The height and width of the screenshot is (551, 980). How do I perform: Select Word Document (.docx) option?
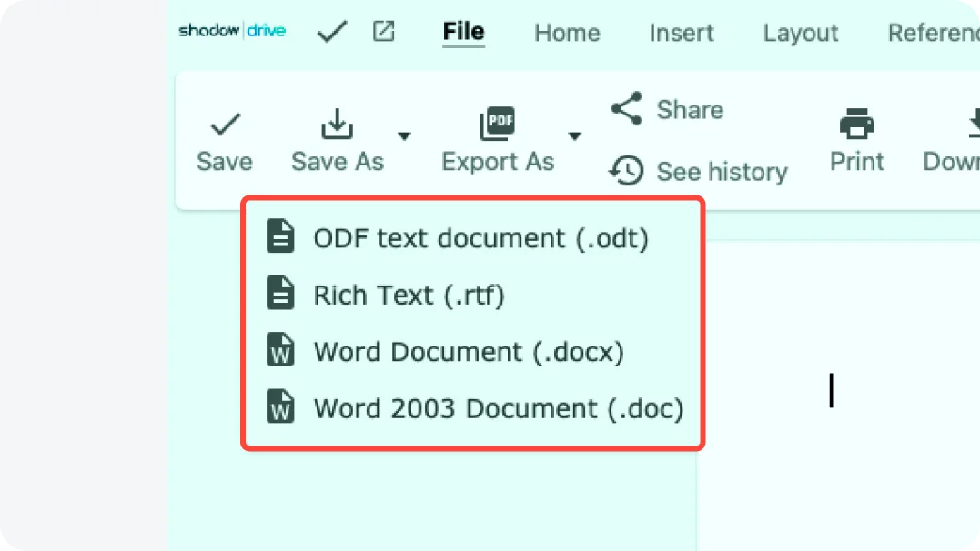click(x=468, y=352)
